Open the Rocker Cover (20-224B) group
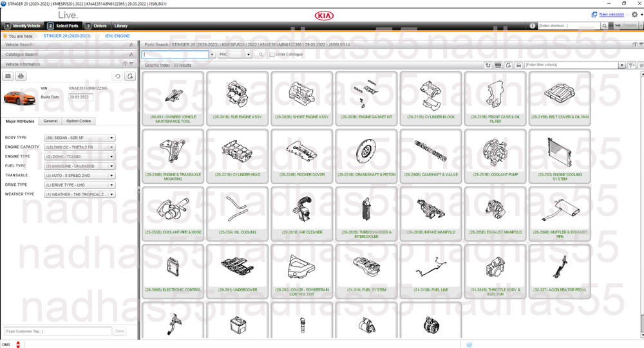644x348 pixels. [302, 156]
